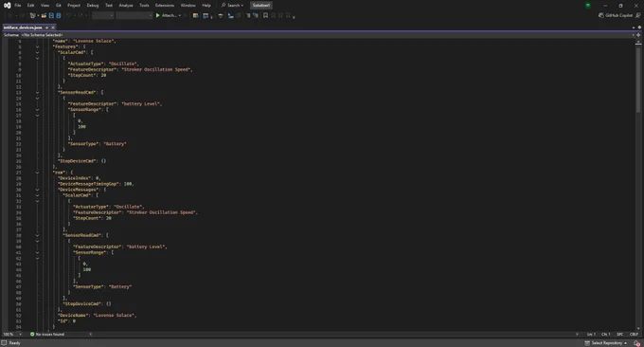Collapse the "SensorReadCmd" block on line 38
This screenshot has height=347, width=644.
(x=37, y=235)
